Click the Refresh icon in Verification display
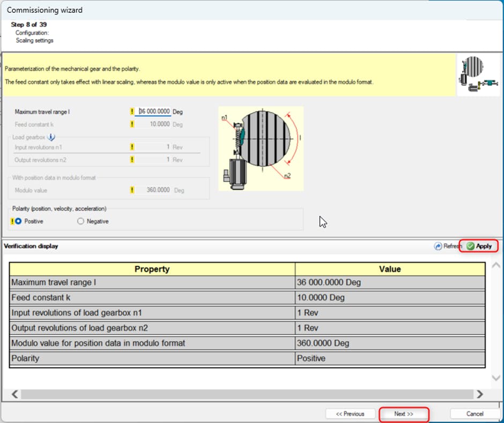This screenshot has width=504, height=423. point(438,246)
